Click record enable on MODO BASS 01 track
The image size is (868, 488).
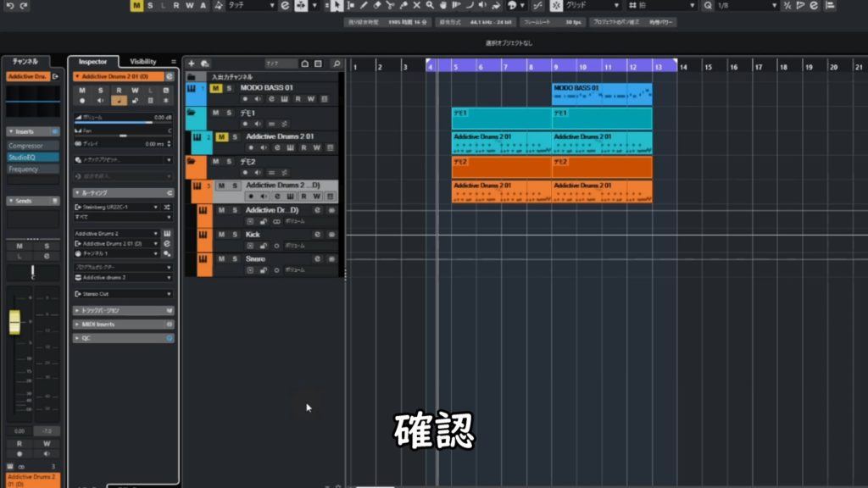(244, 100)
